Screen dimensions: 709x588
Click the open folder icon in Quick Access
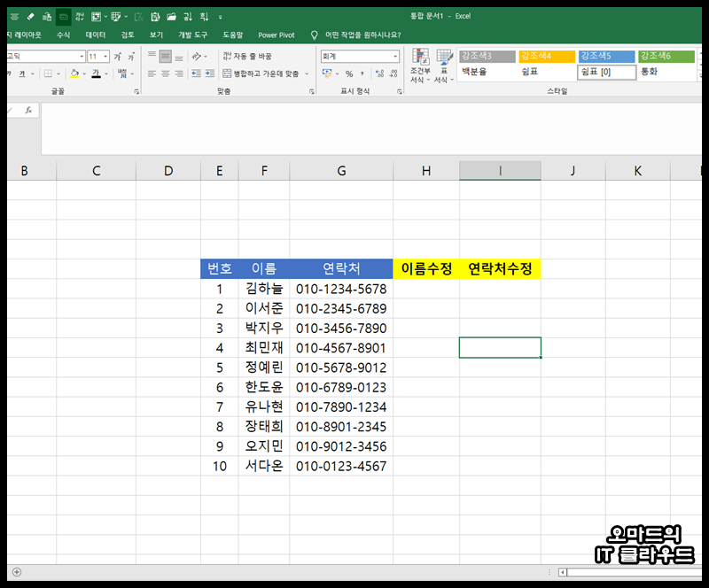(171, 17)
